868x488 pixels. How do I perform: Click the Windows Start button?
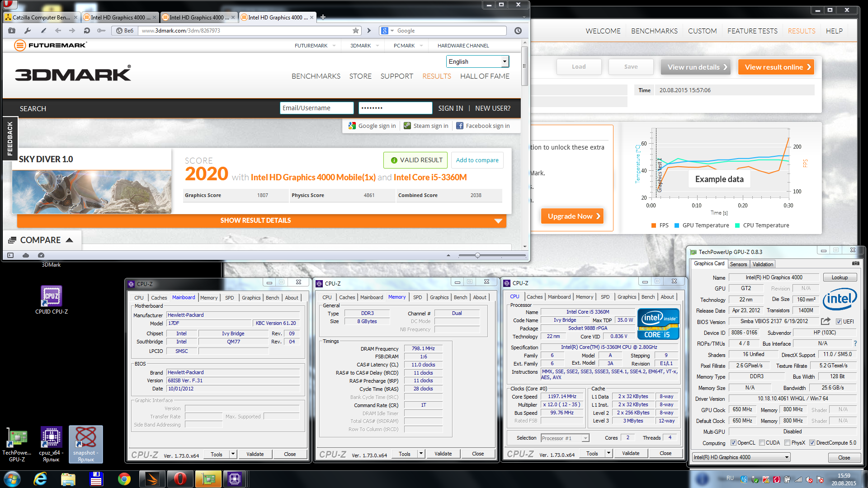12,479
